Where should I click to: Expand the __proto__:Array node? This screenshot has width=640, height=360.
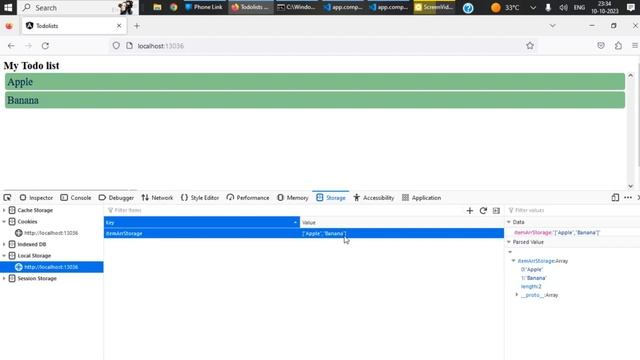tap(517, 295)
